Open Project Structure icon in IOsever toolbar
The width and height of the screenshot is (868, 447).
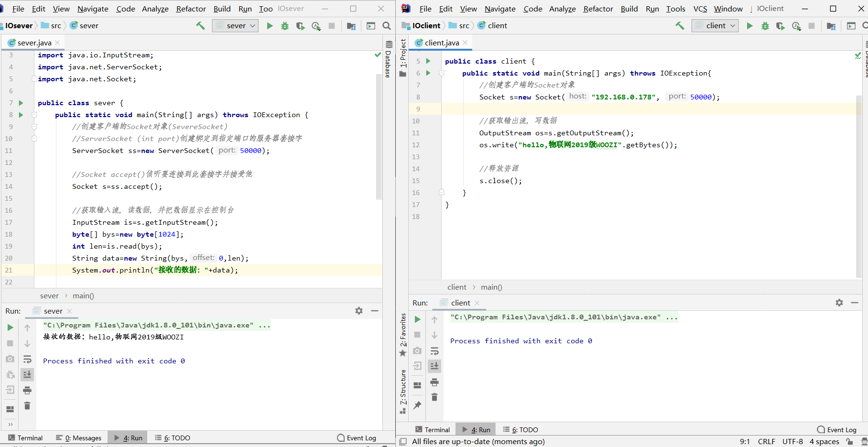tap(351, 26)
